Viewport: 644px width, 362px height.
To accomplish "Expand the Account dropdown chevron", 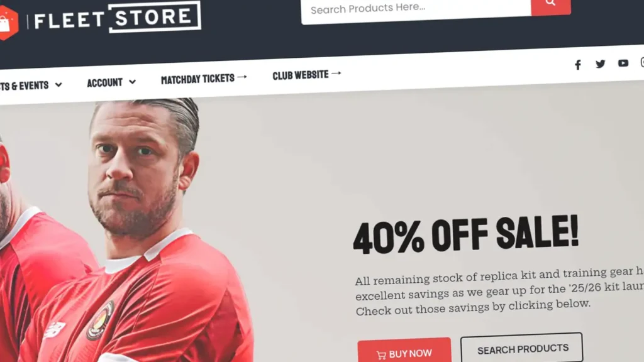I will (132, 82).
